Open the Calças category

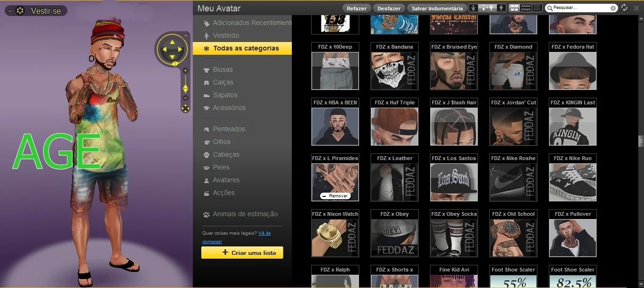pyautogui.click(x=218, y=82)
